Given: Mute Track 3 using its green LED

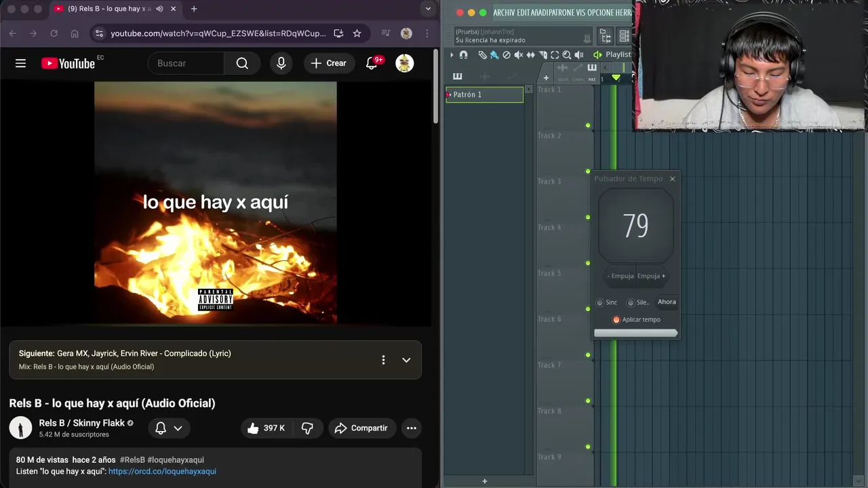Looking at the screenshot, I should [x=588, y=218].
